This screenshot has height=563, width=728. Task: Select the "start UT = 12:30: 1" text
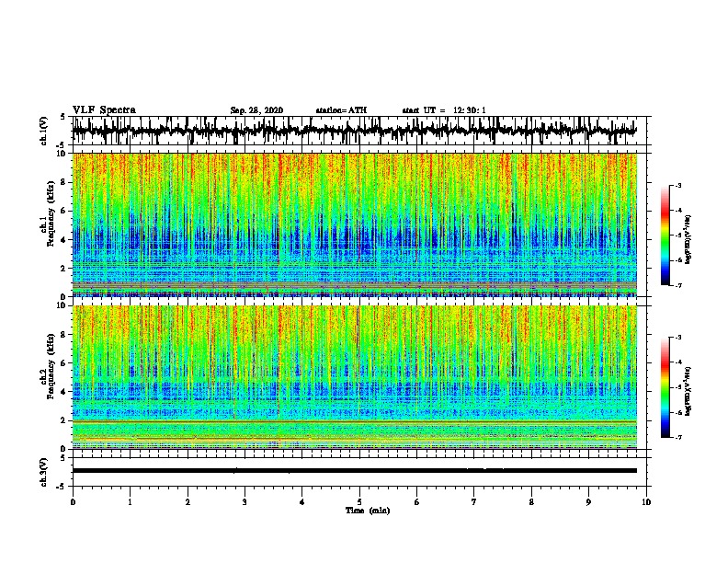click(444, 110)
